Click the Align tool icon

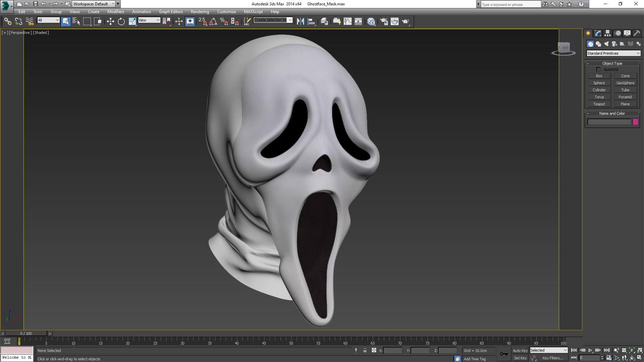312,21
